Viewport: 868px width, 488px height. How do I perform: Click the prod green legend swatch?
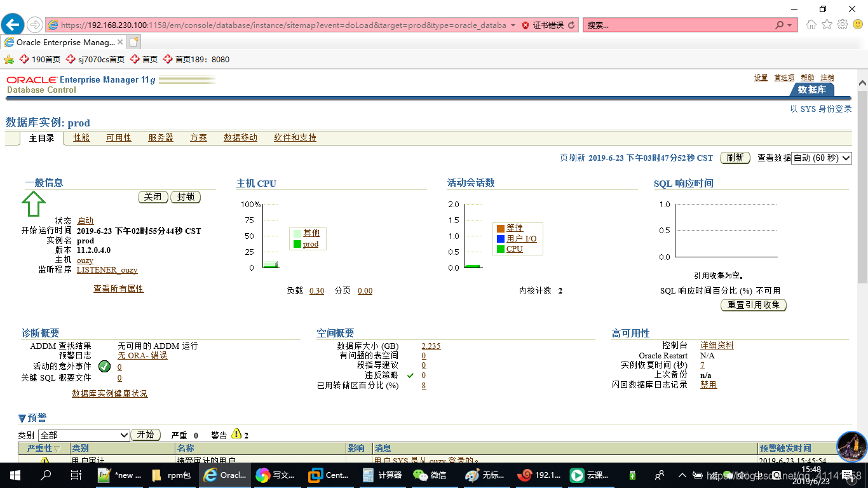(x=297, y=244)
